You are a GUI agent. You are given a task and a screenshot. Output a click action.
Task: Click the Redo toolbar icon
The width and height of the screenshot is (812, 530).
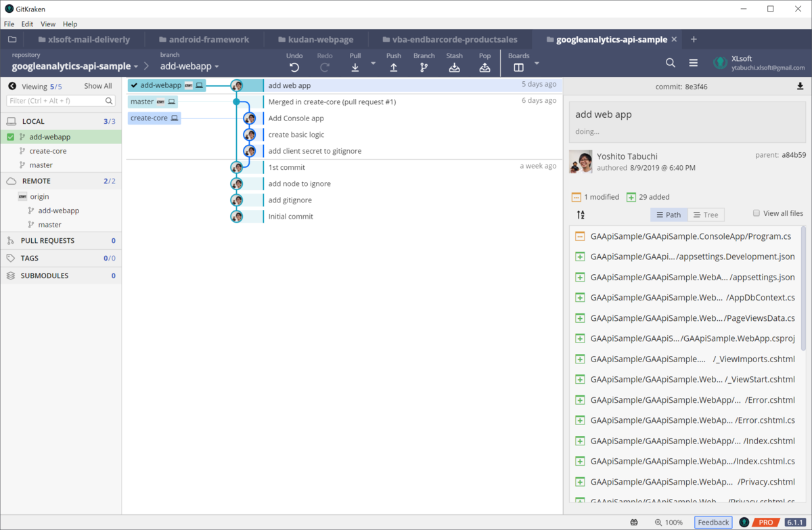point(325,67)
